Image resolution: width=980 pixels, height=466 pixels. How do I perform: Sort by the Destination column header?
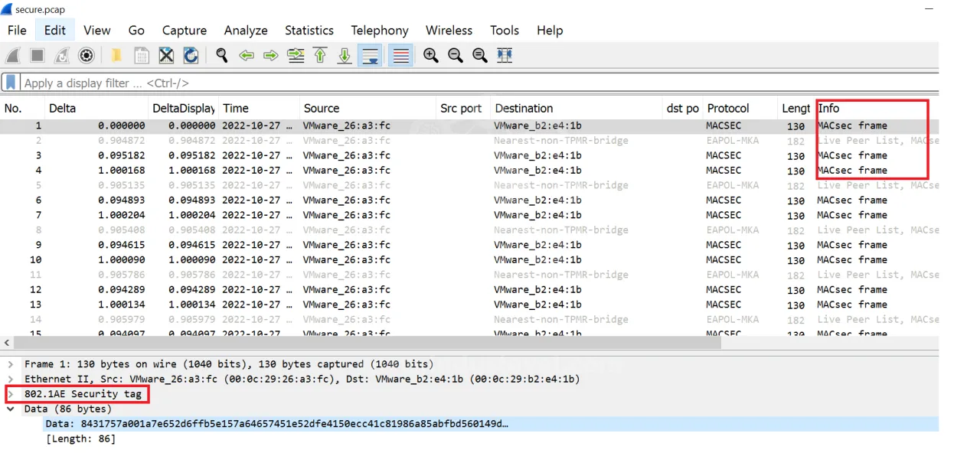(577, 108)
